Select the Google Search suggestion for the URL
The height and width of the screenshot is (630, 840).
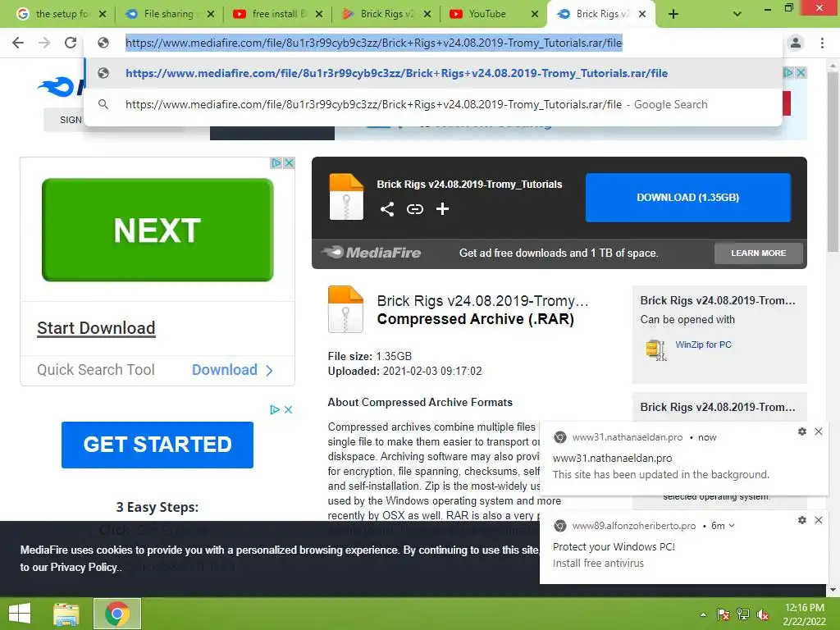pos(433,104)
